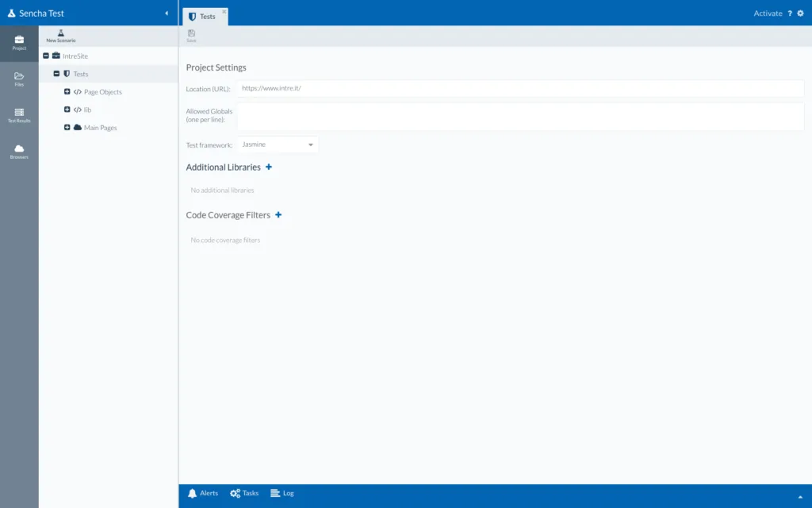Expand the Main Pages scenario
Screen dimensions: 812x508
(67, 128)
